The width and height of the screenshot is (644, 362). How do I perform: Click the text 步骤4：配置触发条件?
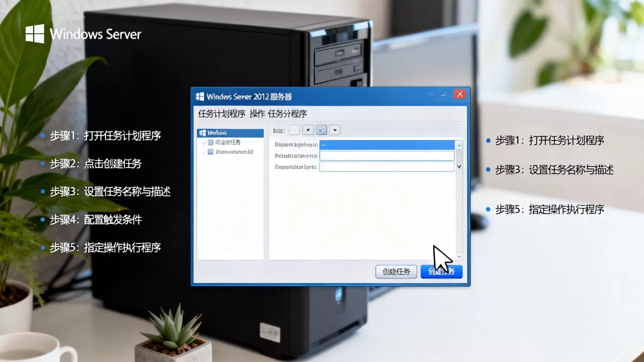(96, 220)
